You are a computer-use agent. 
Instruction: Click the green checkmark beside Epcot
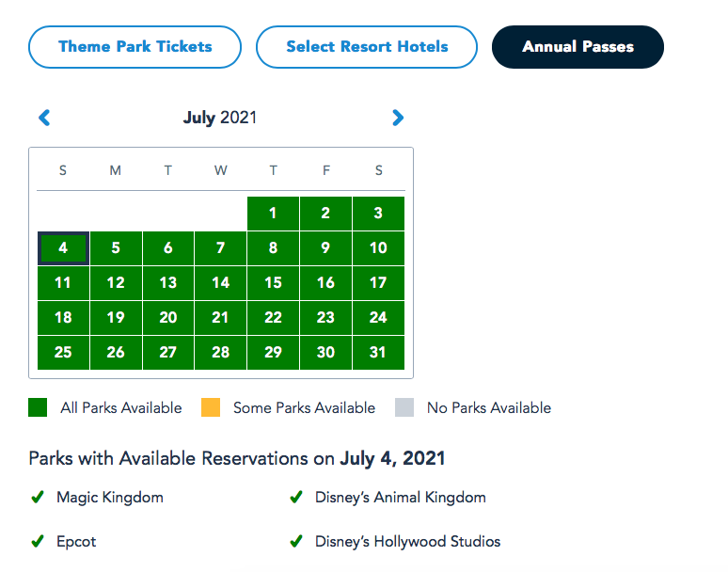pyautogui.click(x=38, y=542)
